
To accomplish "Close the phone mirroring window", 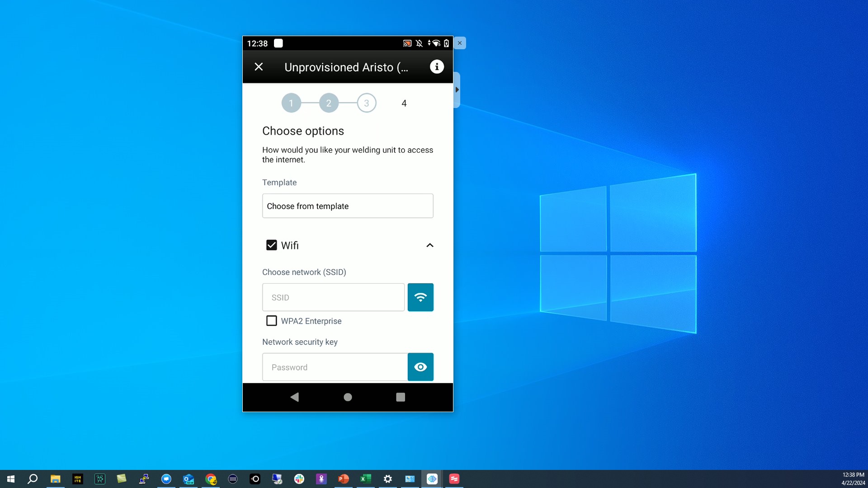I will click(460, 43).
